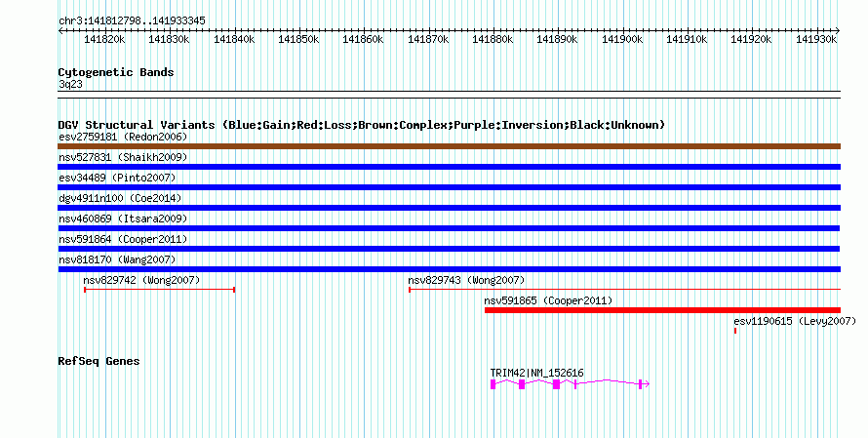The image size is (868, 438).
Task: Select the Cytogenetic Bands track title
Action: pyautogui.click(x=116, y=72)
